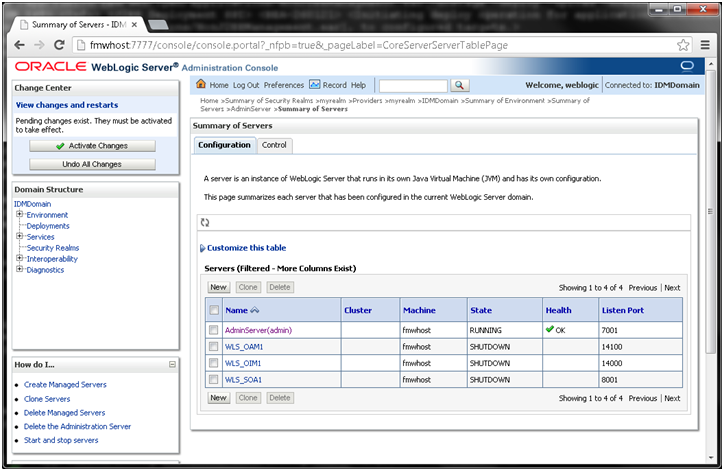
Task: Reload the page with refresh icon
Action: coord(59,45)
